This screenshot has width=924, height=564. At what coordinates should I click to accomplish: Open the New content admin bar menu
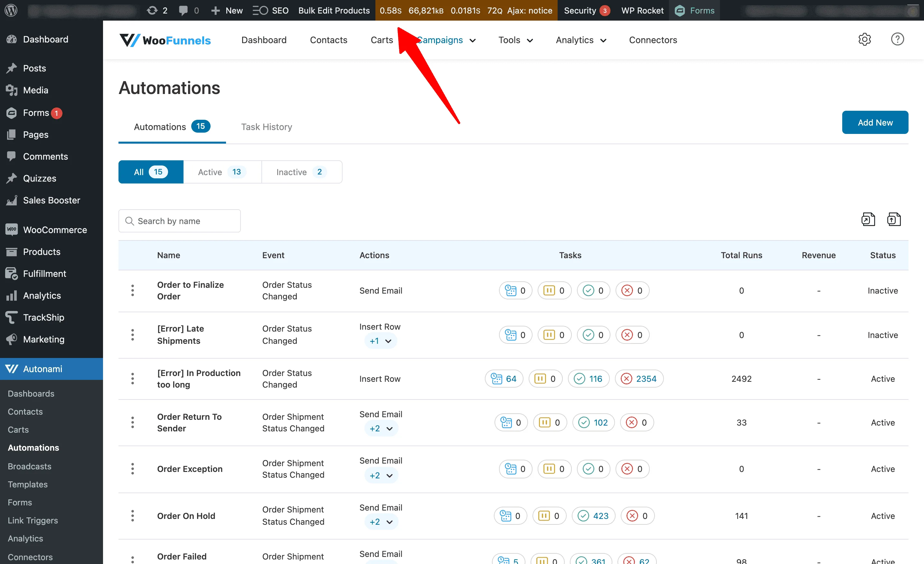tap(227, 10)
